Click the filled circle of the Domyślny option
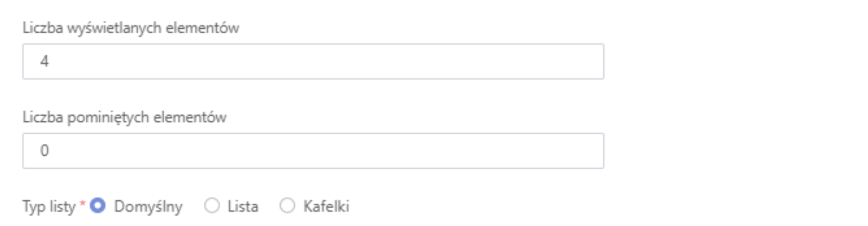The width and height of the screenshot is (868, 226). (98, 206)
